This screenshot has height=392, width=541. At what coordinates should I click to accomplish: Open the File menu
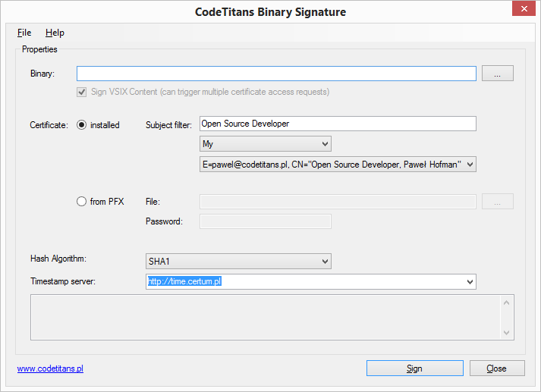[x=24, y=33]
